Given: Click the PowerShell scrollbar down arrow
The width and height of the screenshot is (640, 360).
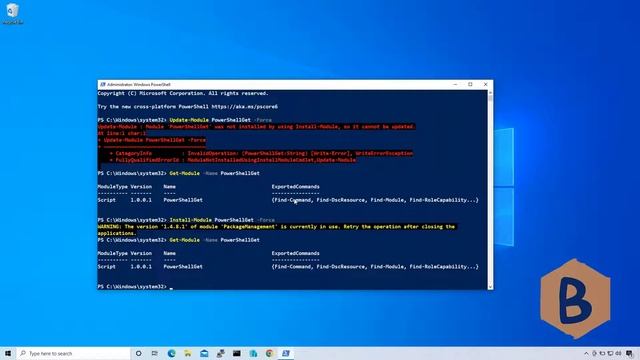Looking at the screenshot, I should pyautogui.click(x=490, y=287).
